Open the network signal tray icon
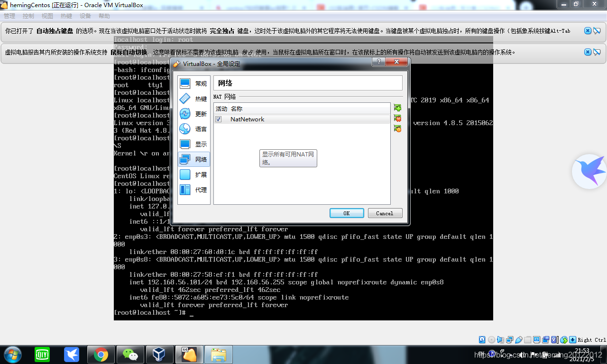This screenshot has height=364, width=607. [557, 355]
